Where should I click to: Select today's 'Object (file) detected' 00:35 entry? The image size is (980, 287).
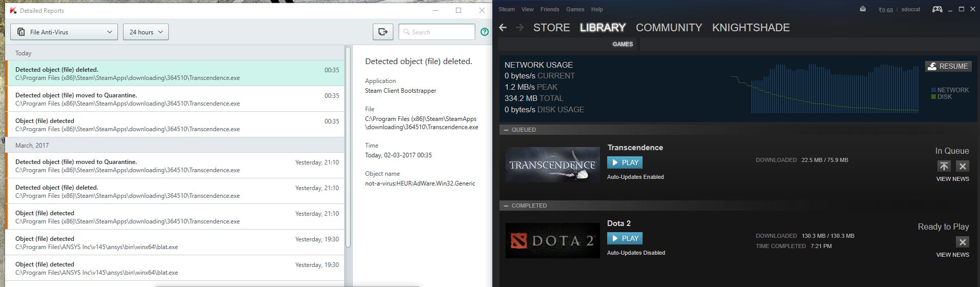pyautogui.click(x=175, y=125)
